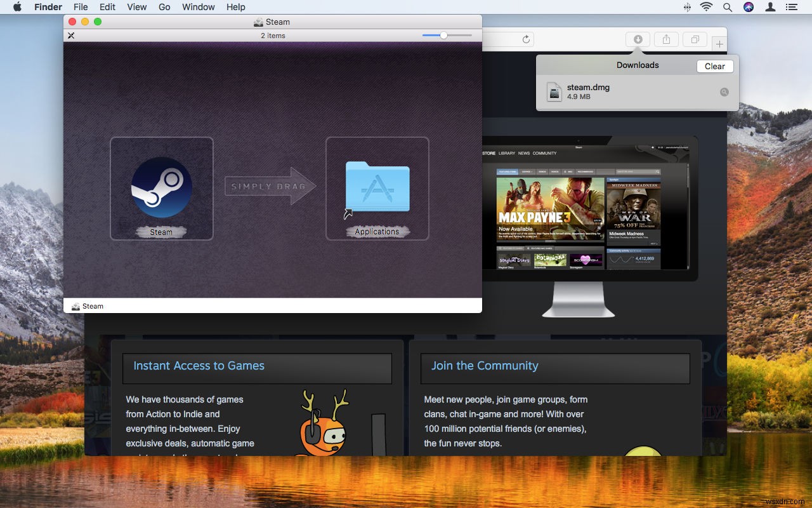Click the small Steam disk icon in the status bar

click(x=74, y=305)
